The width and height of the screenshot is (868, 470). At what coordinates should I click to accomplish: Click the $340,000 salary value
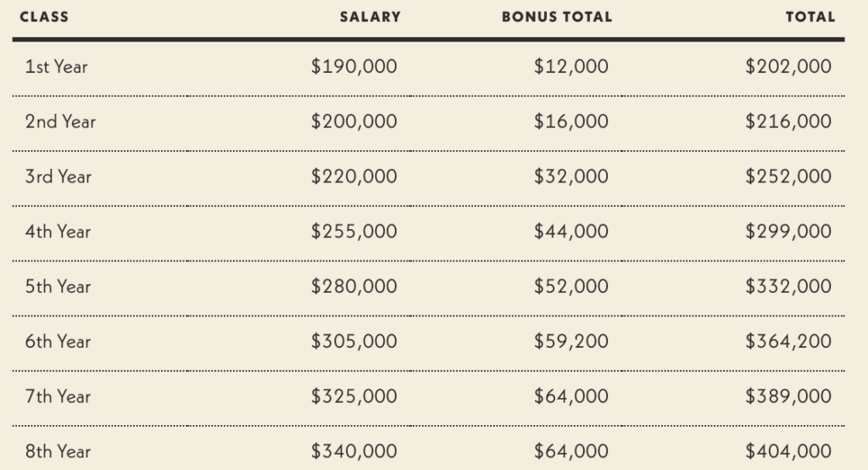[x=353, y=451]
